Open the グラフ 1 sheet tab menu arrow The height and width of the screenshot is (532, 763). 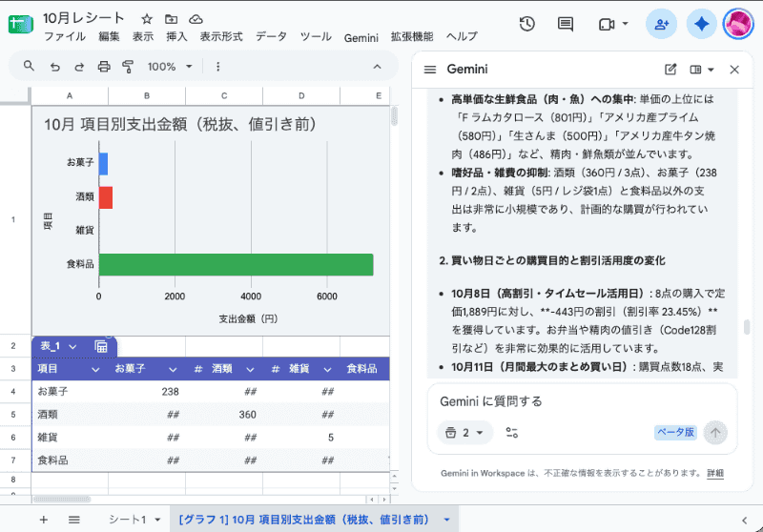(446, 520)
